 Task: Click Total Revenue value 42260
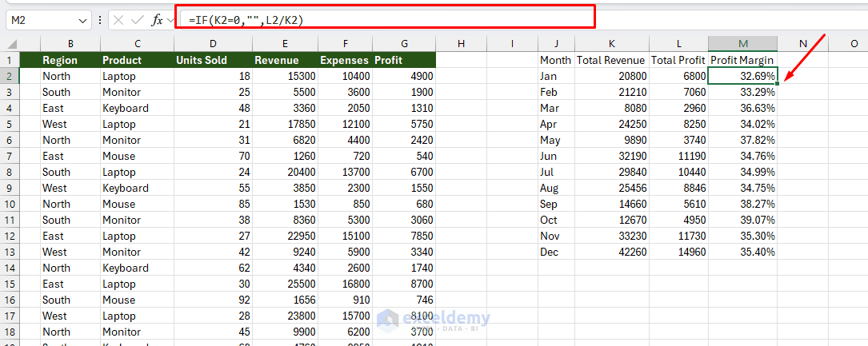tap(612, 252)
